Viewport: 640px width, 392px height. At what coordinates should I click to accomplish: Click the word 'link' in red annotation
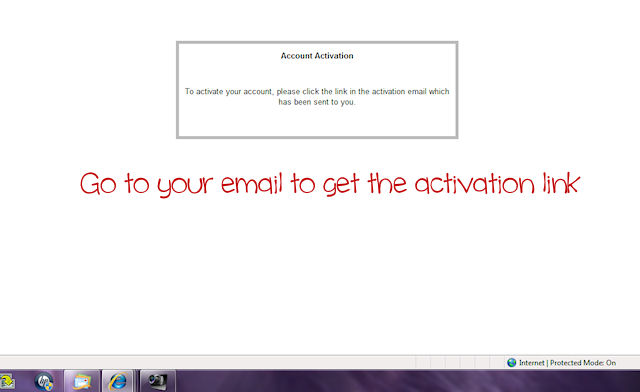(x=561, y=183)
